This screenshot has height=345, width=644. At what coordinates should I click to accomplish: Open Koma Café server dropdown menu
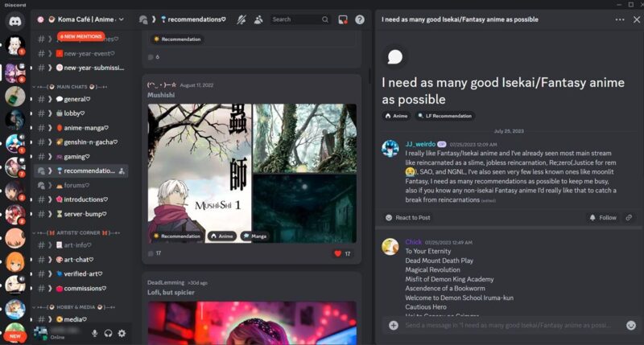coord(81,19)
